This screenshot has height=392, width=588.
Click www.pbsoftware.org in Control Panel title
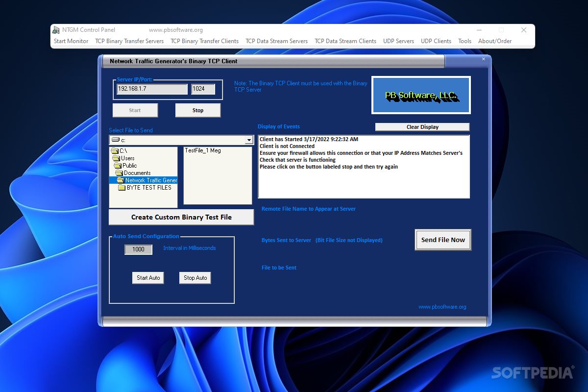click(176, 30)
